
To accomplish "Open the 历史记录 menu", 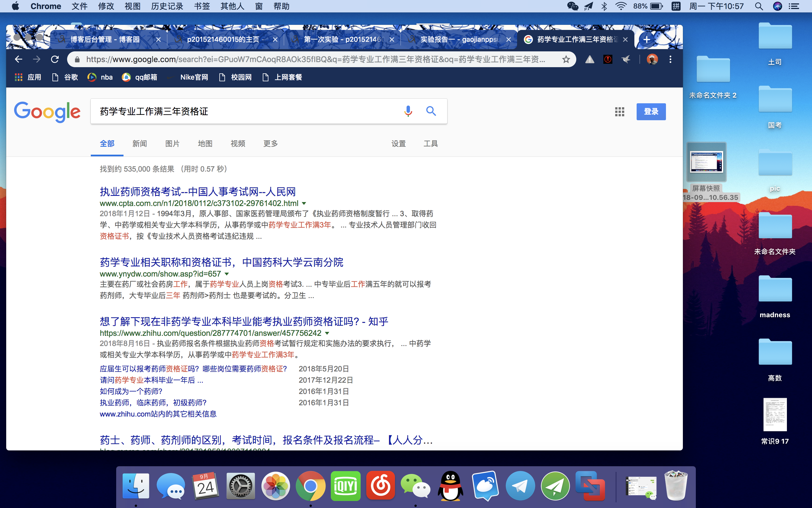I will (x=167, y=6).
